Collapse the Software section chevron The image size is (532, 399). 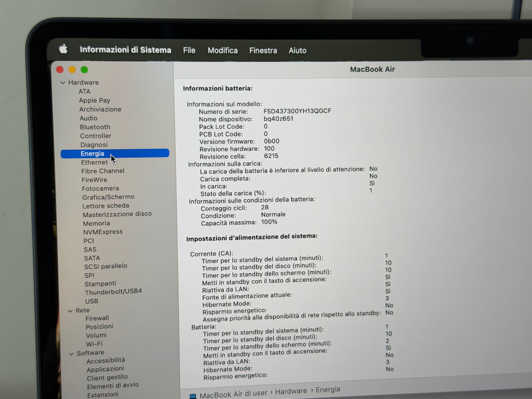tap(71, 354)
